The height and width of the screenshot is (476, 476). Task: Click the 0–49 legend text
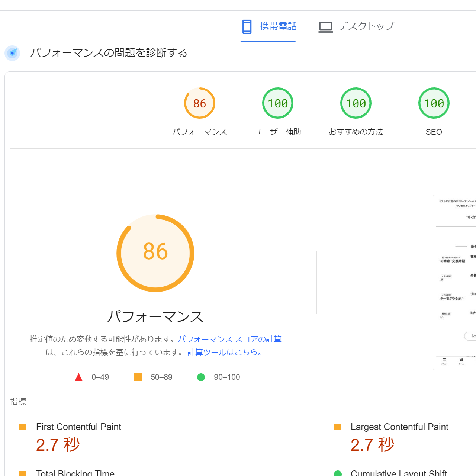[100, 377]
